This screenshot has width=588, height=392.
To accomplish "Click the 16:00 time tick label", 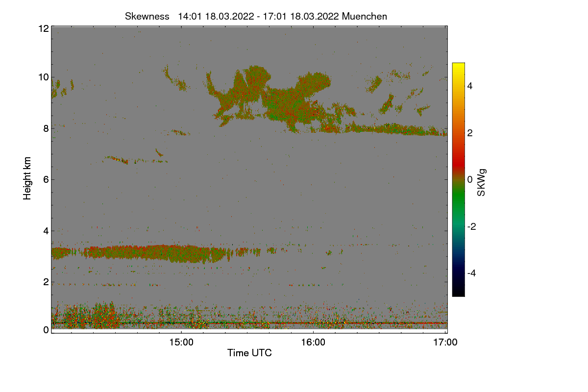I will pos(313,343).
